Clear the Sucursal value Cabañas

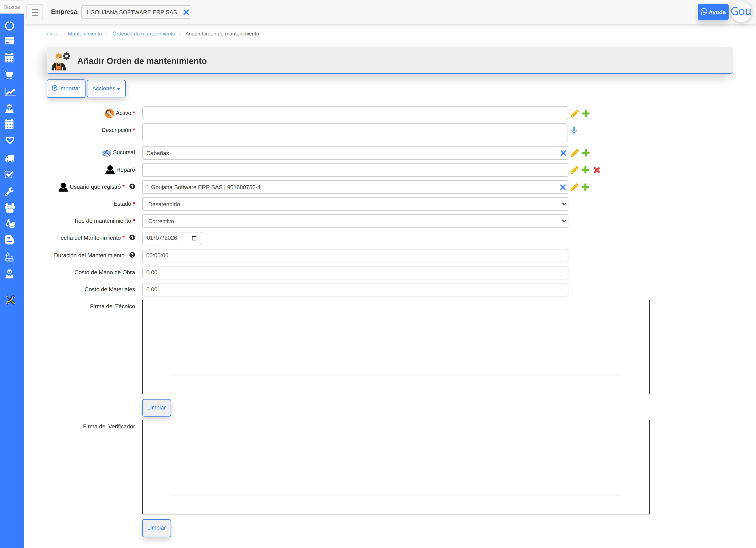click(x=563, y=153)
